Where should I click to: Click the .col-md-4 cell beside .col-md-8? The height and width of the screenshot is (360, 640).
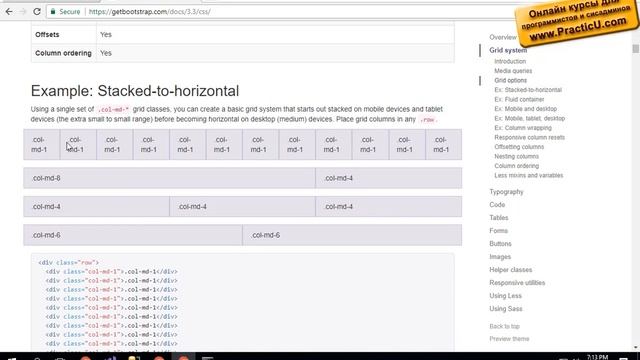[389, 178]
